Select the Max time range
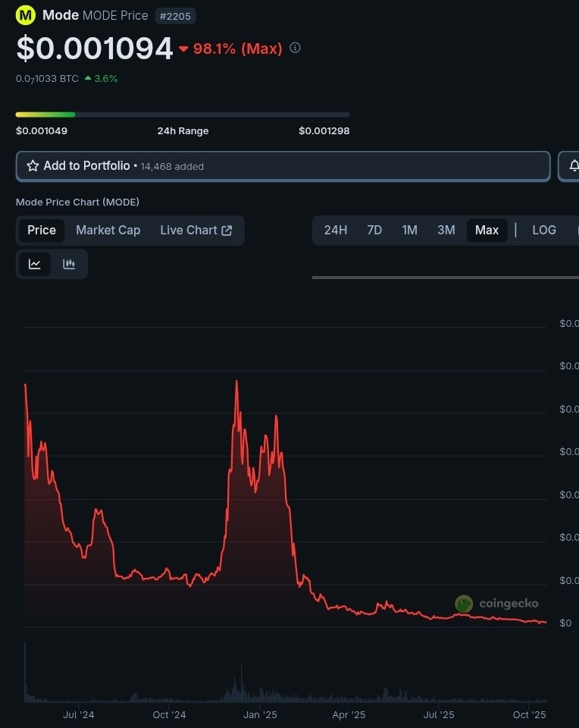Screen dimensions: 579x728 (x=487, y=230)
